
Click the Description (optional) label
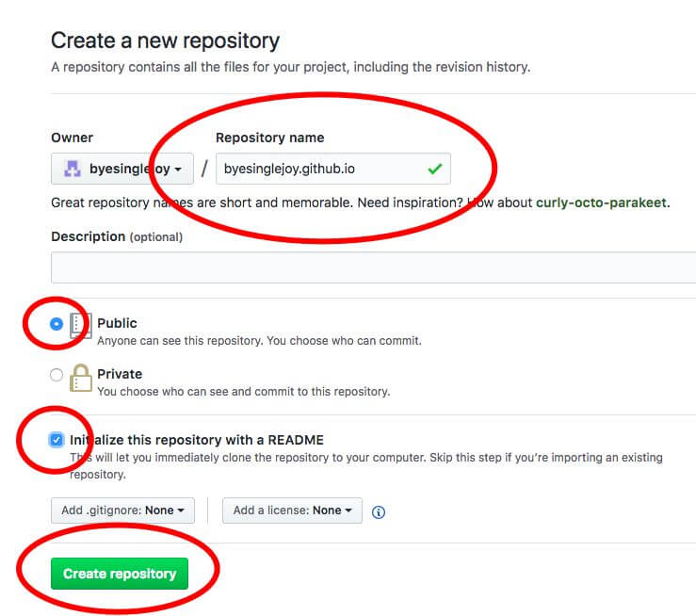point(117,236)
